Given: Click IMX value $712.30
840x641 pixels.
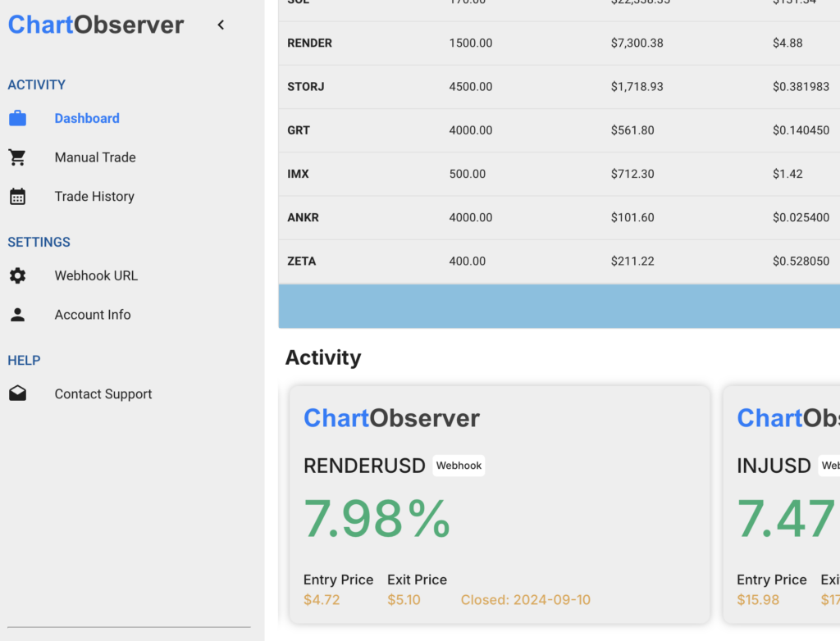Looking at the screenshot, I should (x=632, y=174).
